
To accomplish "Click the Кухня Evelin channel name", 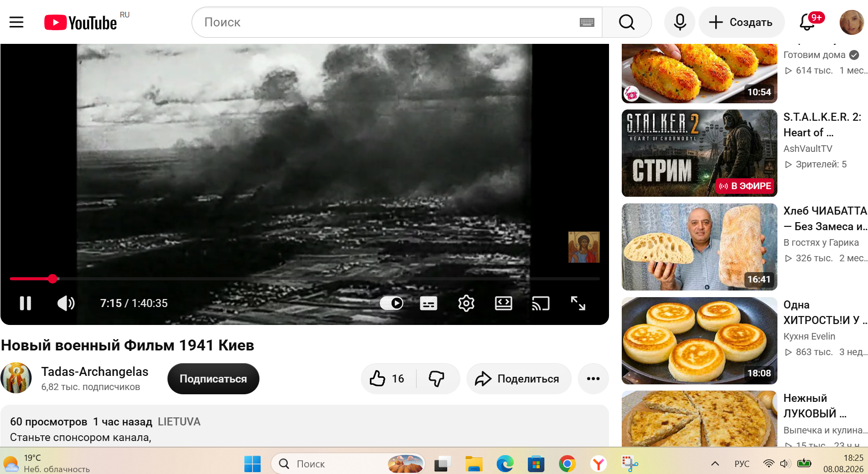I will [x=810, y=336].
